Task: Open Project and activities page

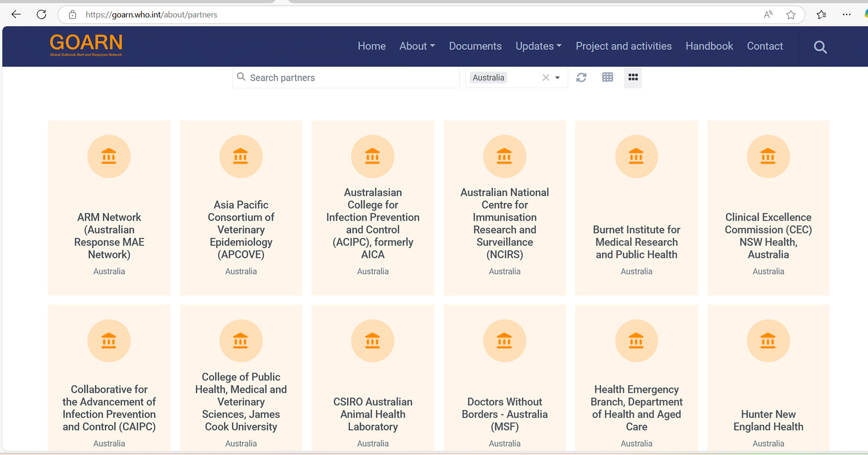Action: [x=624, y=46]
